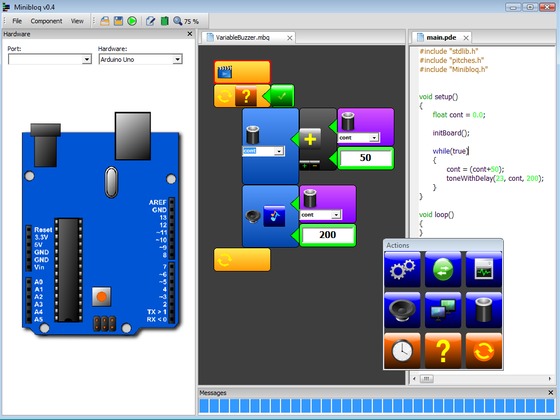
Task: Open the cont dropdown in assignment block
Action: [279, 151]
